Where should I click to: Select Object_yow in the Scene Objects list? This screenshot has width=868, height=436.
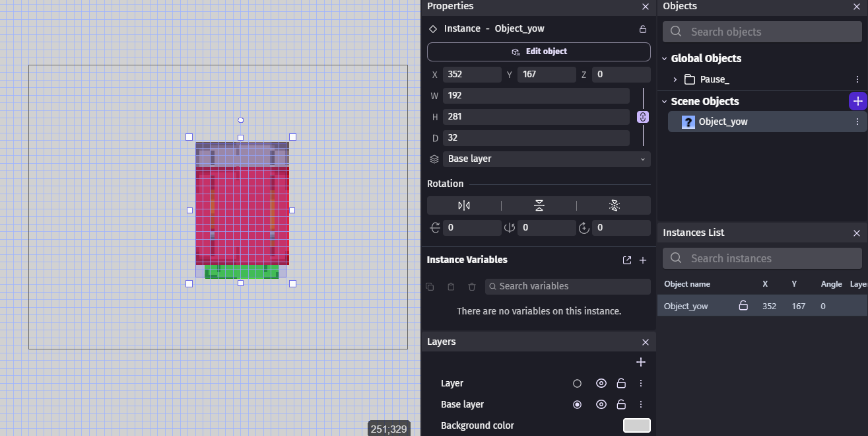(723, 122)
